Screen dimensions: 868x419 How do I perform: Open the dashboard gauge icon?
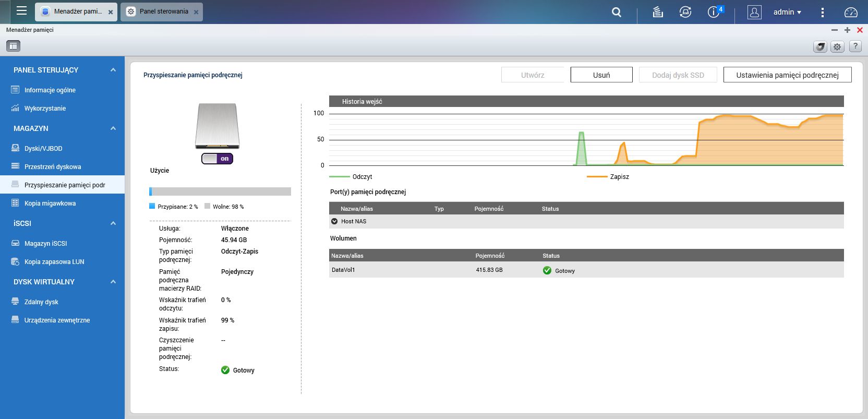(851, 12)
